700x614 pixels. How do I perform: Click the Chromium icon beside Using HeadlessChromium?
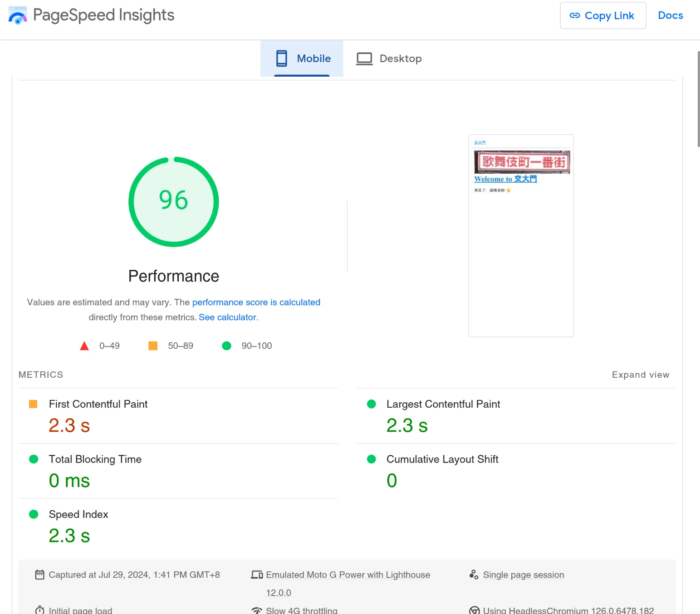(475, 610)
